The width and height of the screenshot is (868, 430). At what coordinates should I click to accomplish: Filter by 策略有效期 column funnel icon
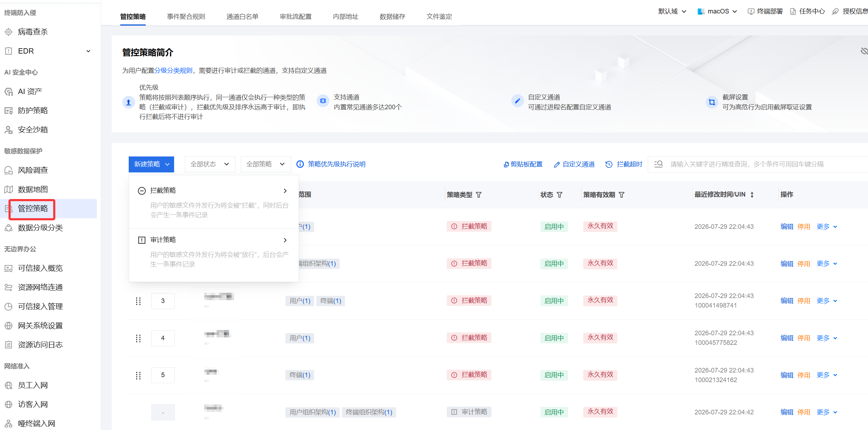[622, 195]
